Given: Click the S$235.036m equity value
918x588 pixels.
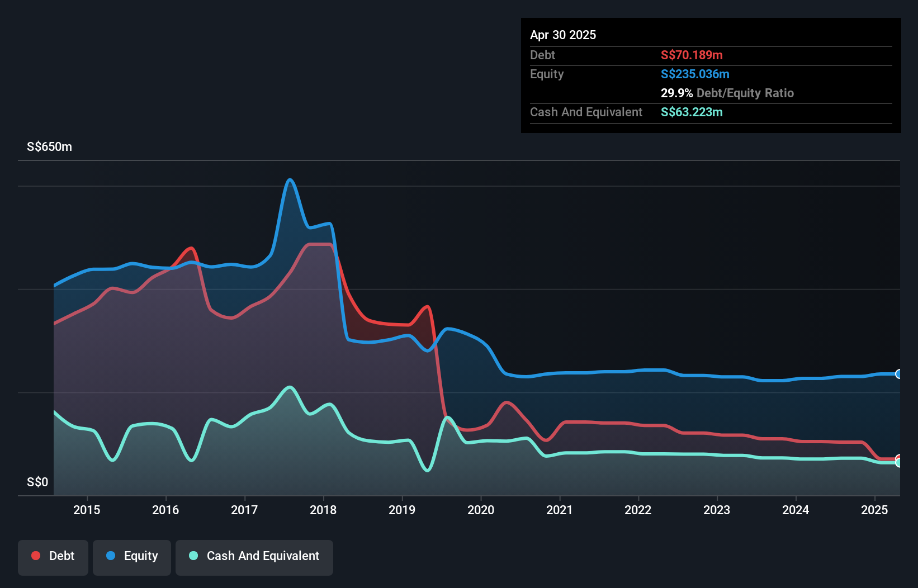Looking at the screenshot, I should coord(695,74).
